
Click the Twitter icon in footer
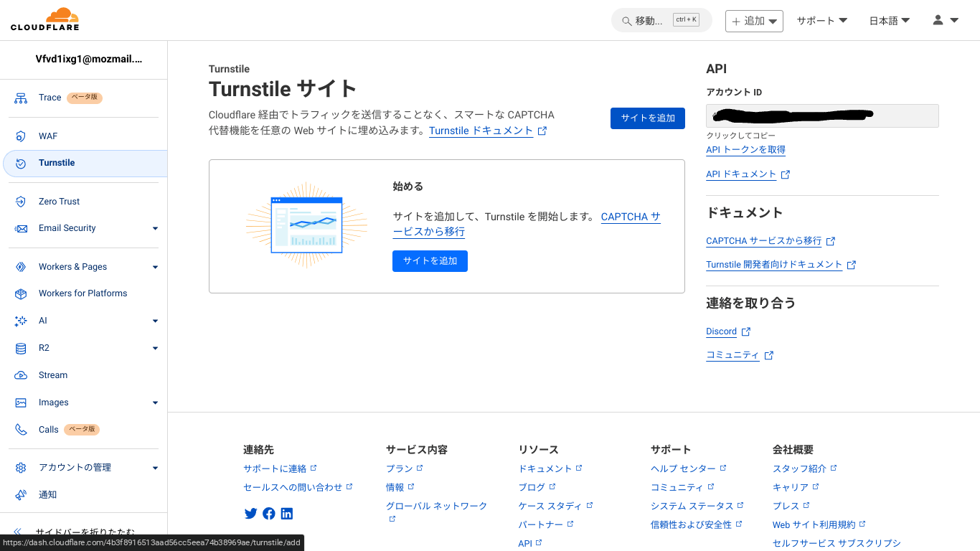pyautogui.click(x=250, y=514)
